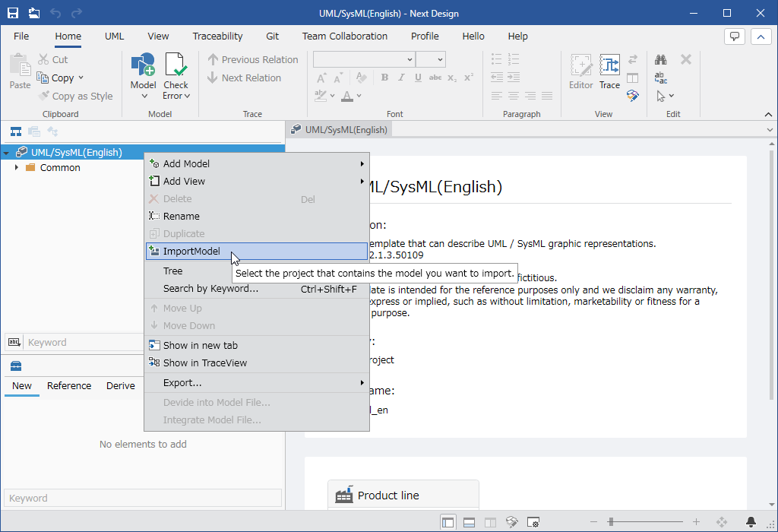Open the font name combo box

(x=364, y=59)
